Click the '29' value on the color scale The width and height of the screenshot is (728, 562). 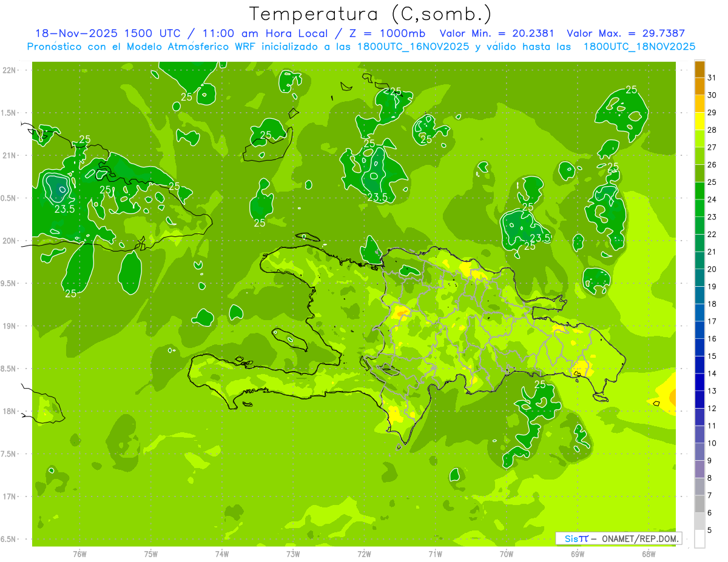(x=712, y=112)
